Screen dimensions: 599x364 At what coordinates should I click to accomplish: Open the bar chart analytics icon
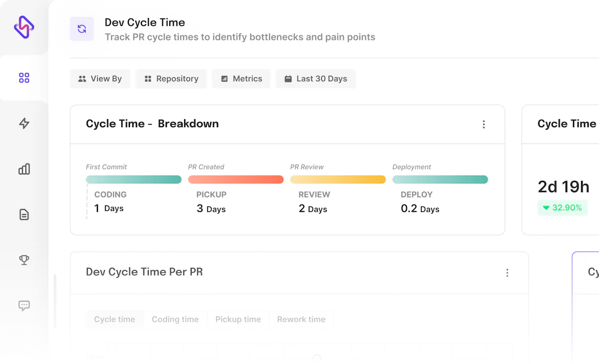(x=23, y=169)
